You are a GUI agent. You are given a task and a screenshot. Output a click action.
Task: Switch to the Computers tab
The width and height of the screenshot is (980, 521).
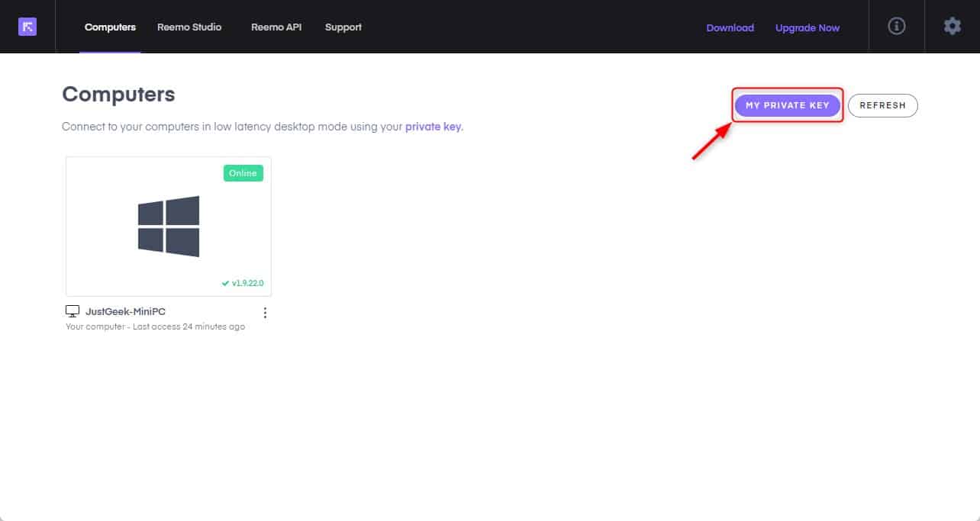[110, 27]
